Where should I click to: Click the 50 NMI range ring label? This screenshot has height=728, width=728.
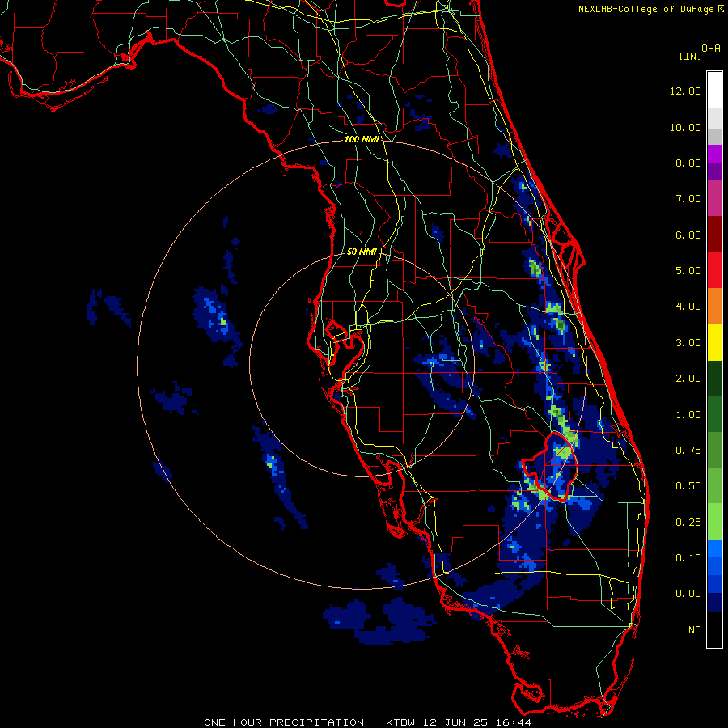tap(362, 252)
